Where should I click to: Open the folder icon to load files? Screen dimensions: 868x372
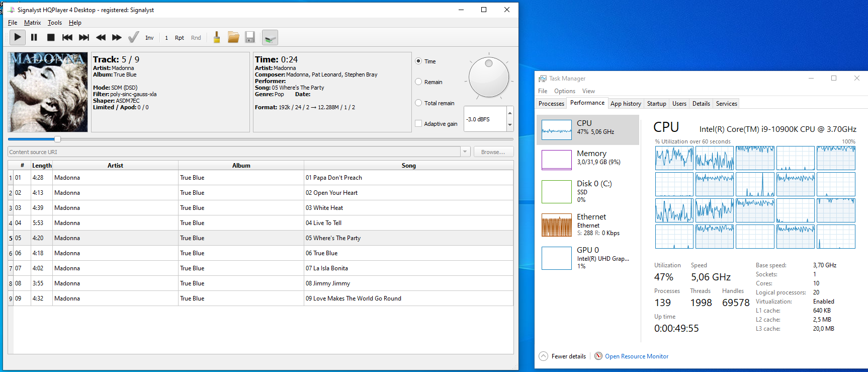point(233,37)
